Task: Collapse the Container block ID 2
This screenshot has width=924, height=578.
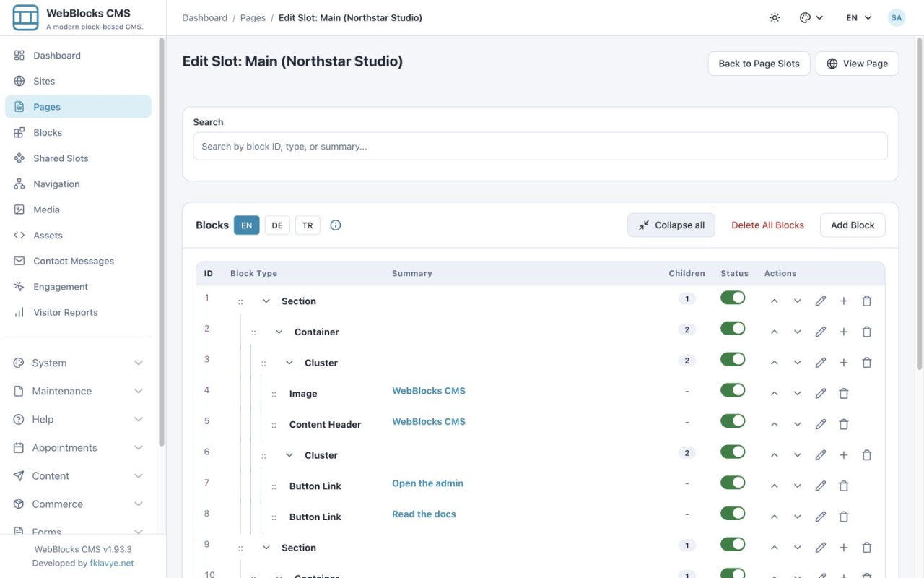Action: click(279, 332)
